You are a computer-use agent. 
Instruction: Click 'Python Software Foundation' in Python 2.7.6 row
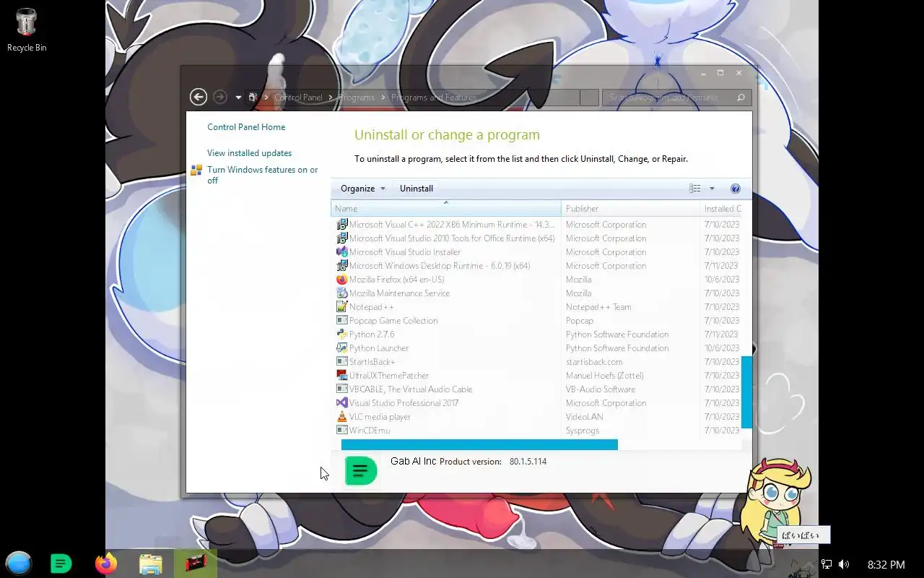(x=617, y=335)
